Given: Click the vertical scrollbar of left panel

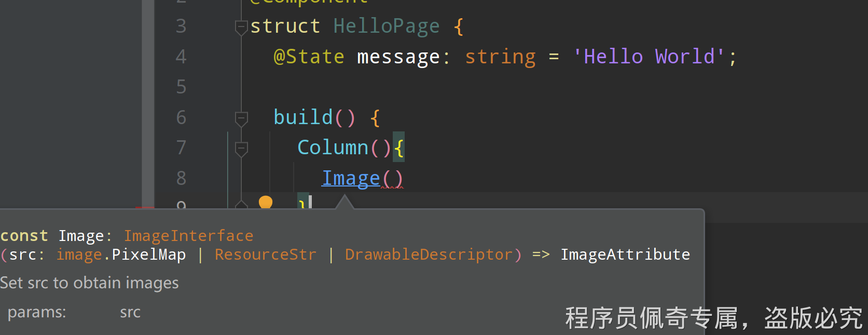Looking at the screenshot, I should pyautogui.click(x=148, y=104).
